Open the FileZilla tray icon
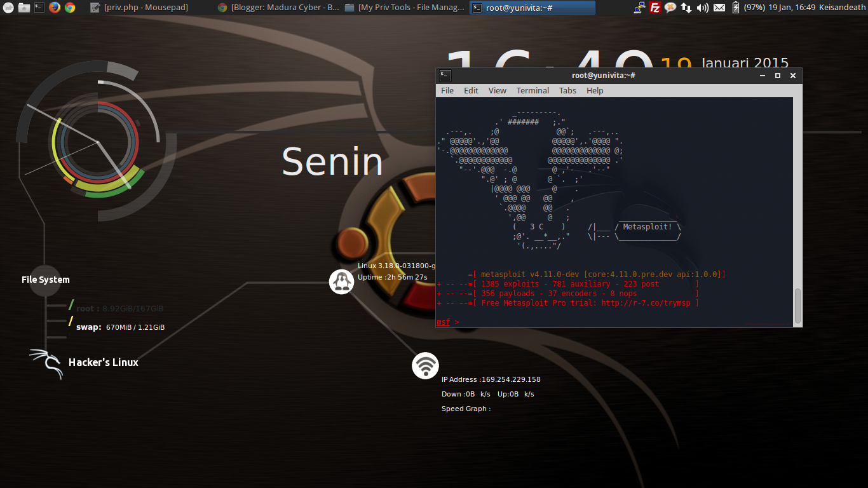 654,8
